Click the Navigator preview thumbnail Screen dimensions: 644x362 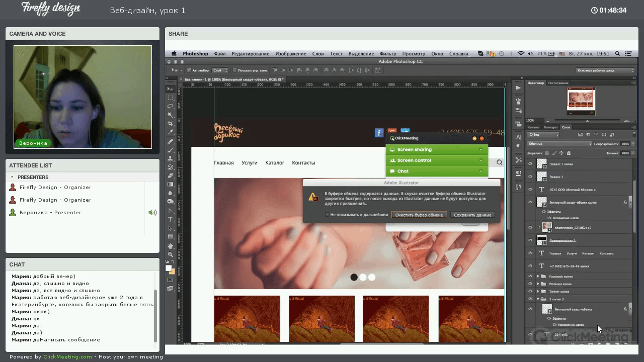pos(581,101)
